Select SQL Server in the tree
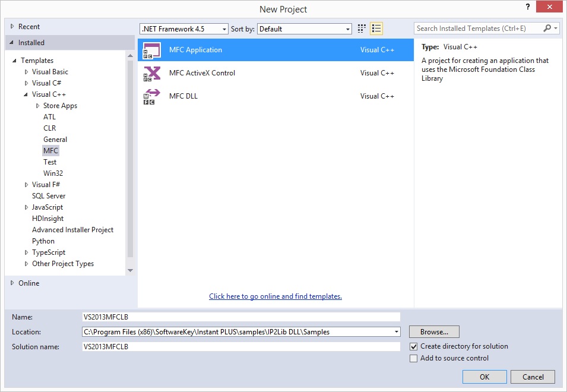The image size is (567, 392). click(x=49, y=195)
